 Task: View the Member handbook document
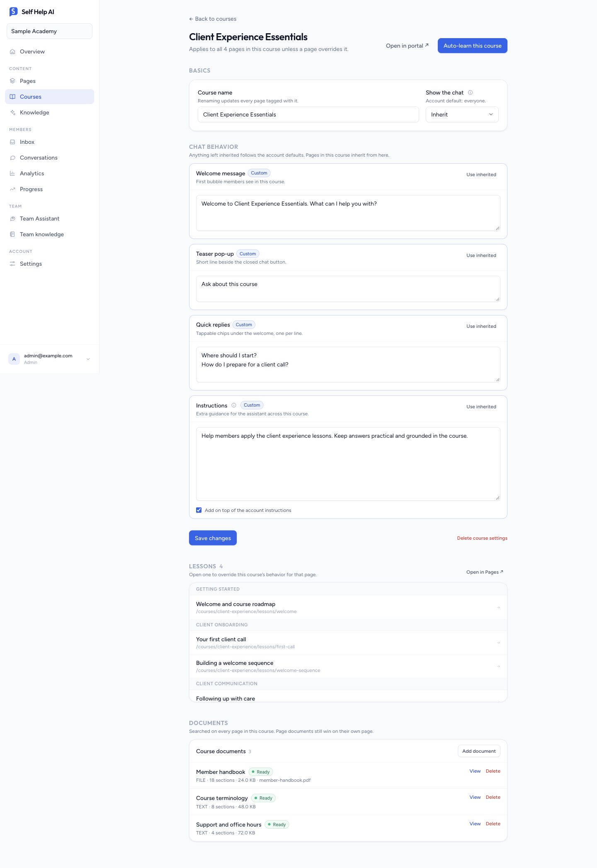pyautogui.click(x=475, y=771)
